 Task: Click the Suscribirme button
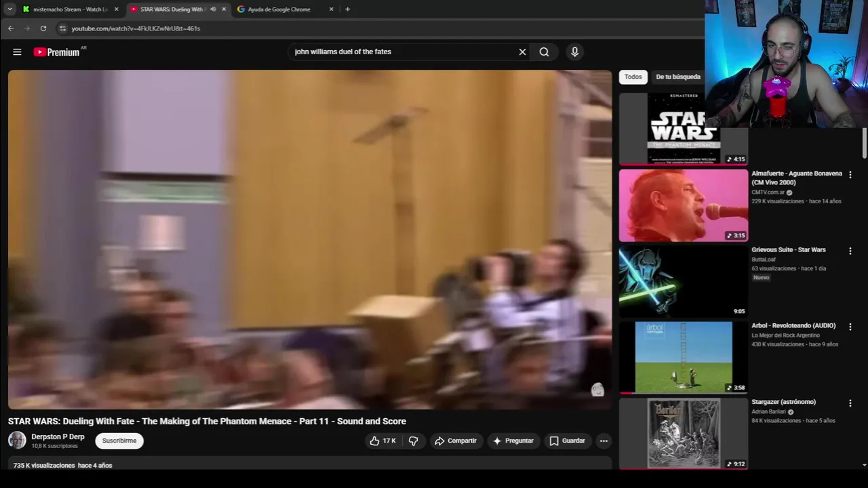[x=119, y=441]
